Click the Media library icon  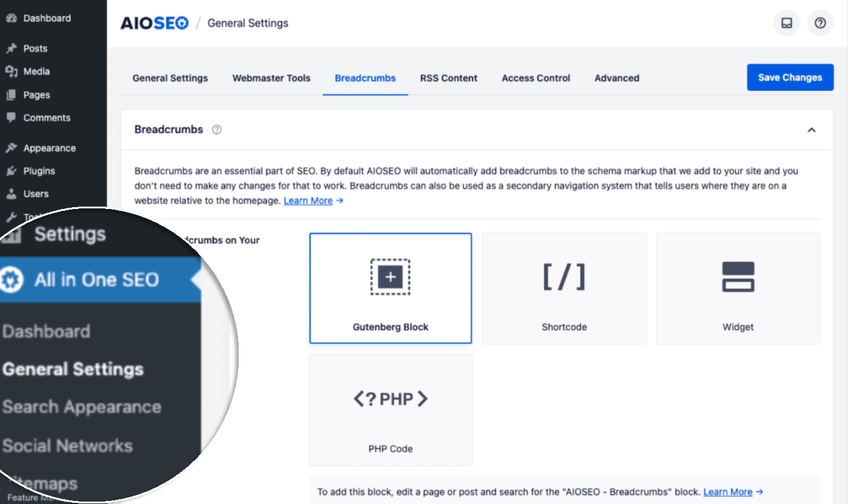click(x=11, y=71)
